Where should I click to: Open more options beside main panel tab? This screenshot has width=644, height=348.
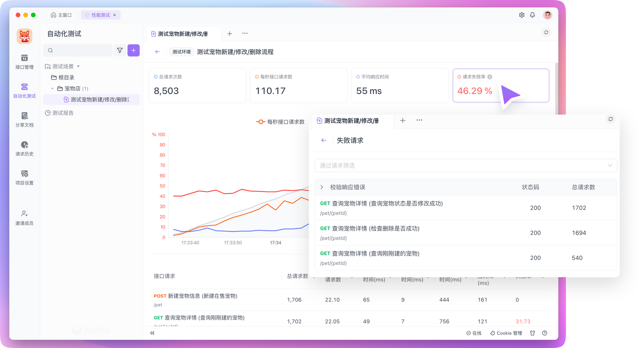(x=245, y=33)
